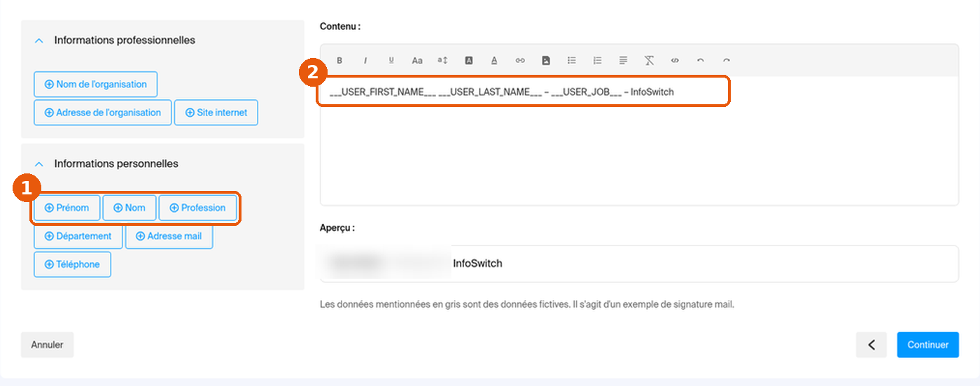Insert the Nom variable
The width and height of the screenshot is (980, 386).
[129, 208]
